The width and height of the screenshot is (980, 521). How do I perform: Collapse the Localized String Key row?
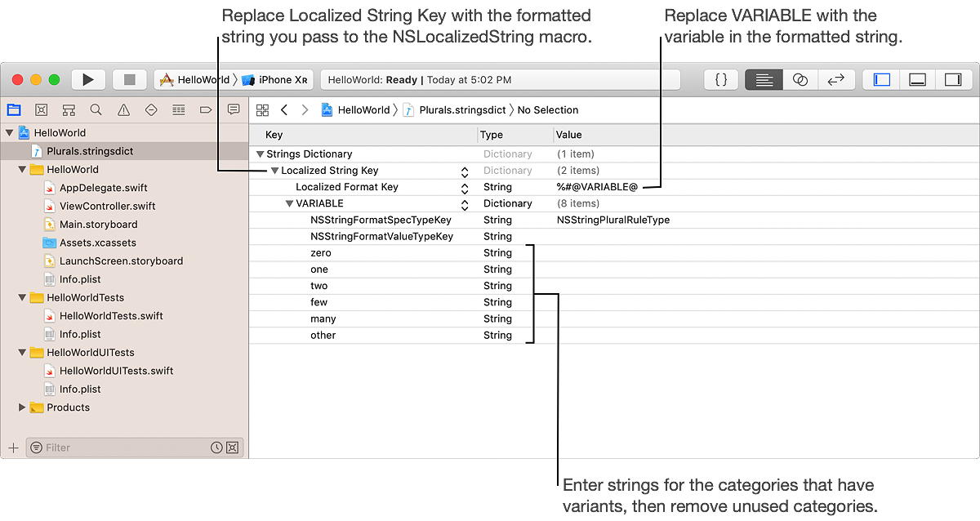click(x=275, y=171)
